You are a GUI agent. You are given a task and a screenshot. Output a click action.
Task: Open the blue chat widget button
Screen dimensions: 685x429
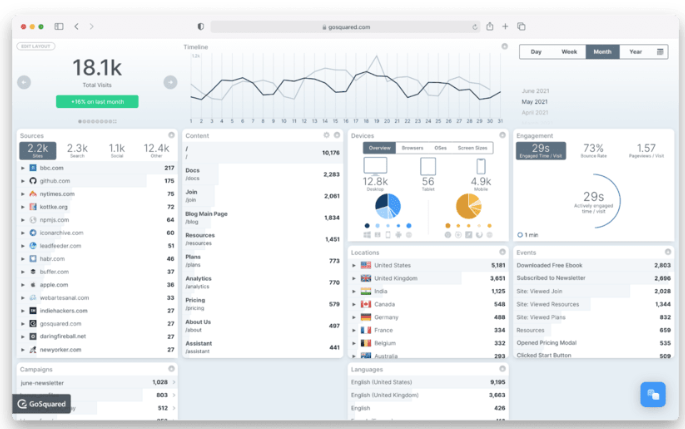tap(653, 394)
